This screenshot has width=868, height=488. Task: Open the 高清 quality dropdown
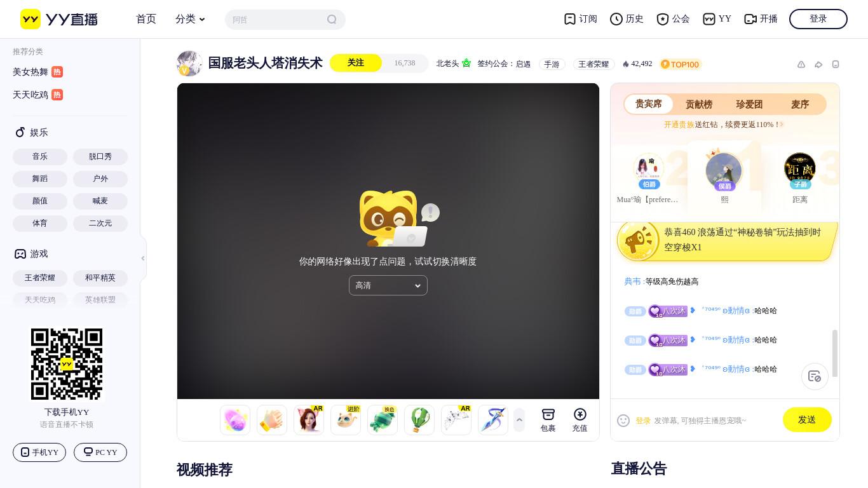coord(388,285)
